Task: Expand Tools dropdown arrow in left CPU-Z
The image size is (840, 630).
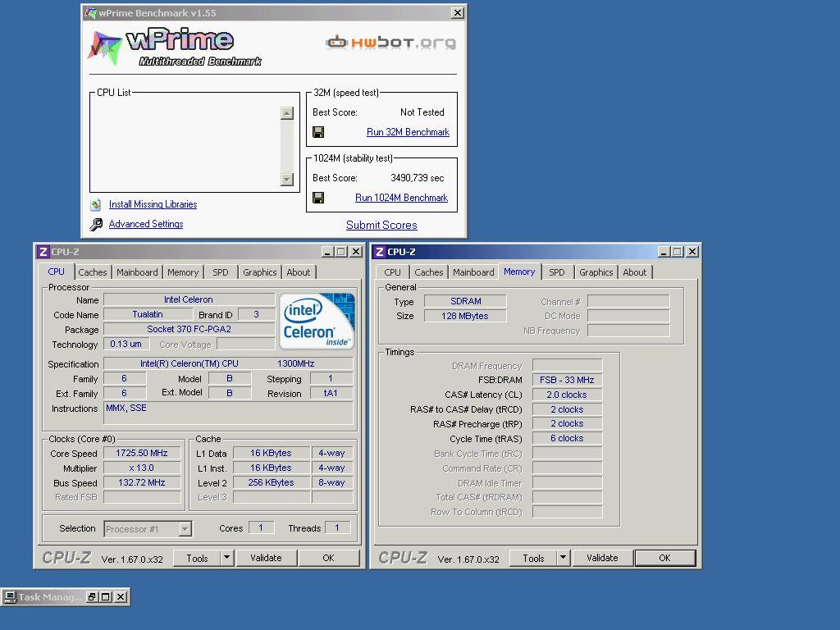Action: tap(227, 558)
